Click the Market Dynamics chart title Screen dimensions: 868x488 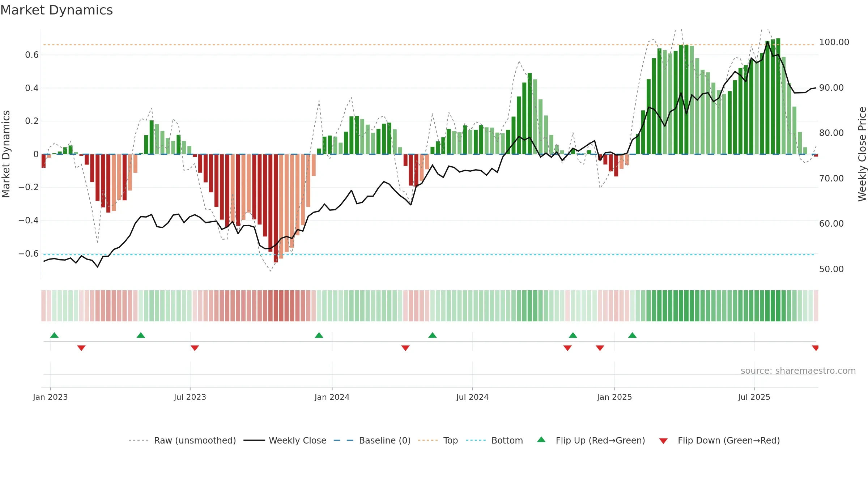(57, 10)
